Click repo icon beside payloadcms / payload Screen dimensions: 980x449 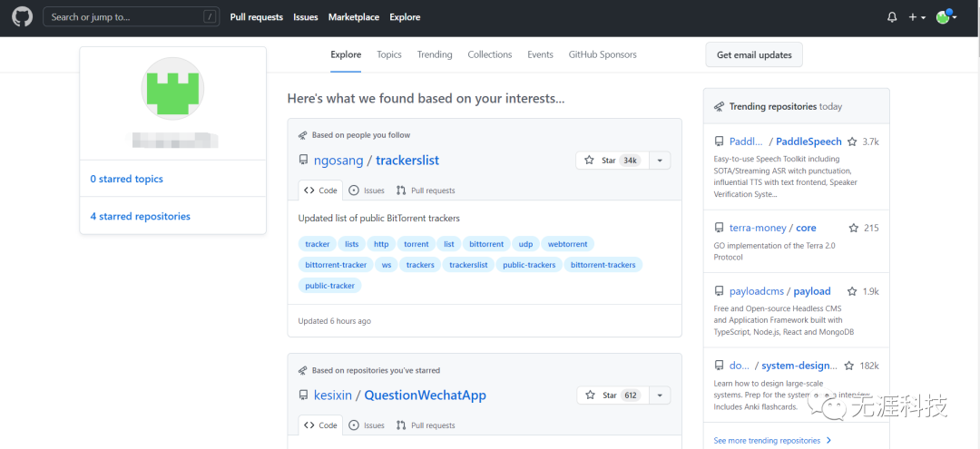(719, 291)
